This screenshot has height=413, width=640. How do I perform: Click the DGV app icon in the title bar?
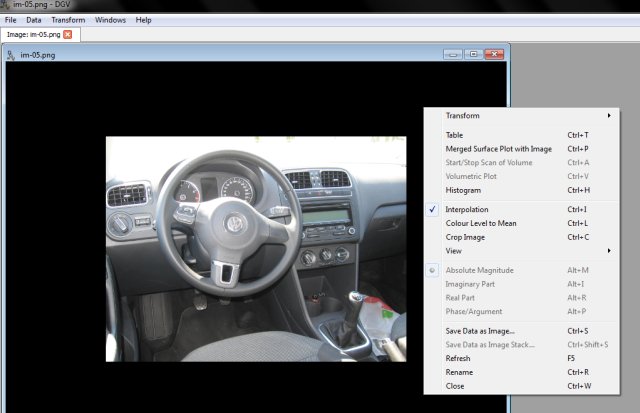coord(5,5)
